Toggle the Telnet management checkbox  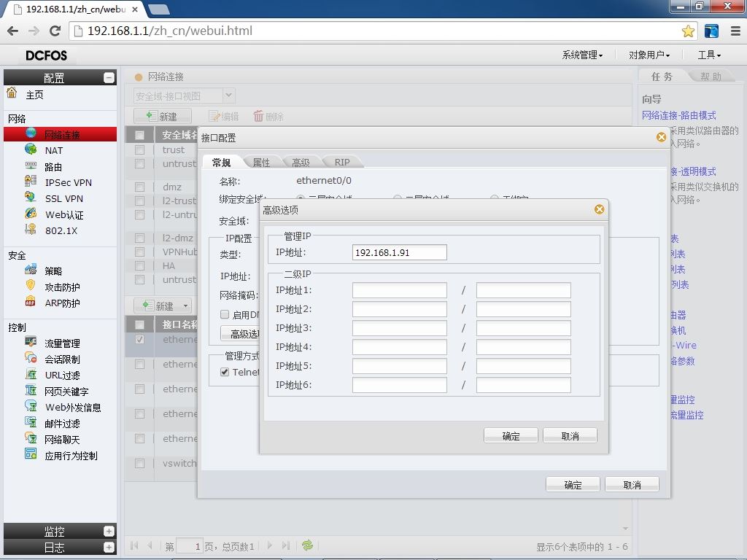click(225, 372)
